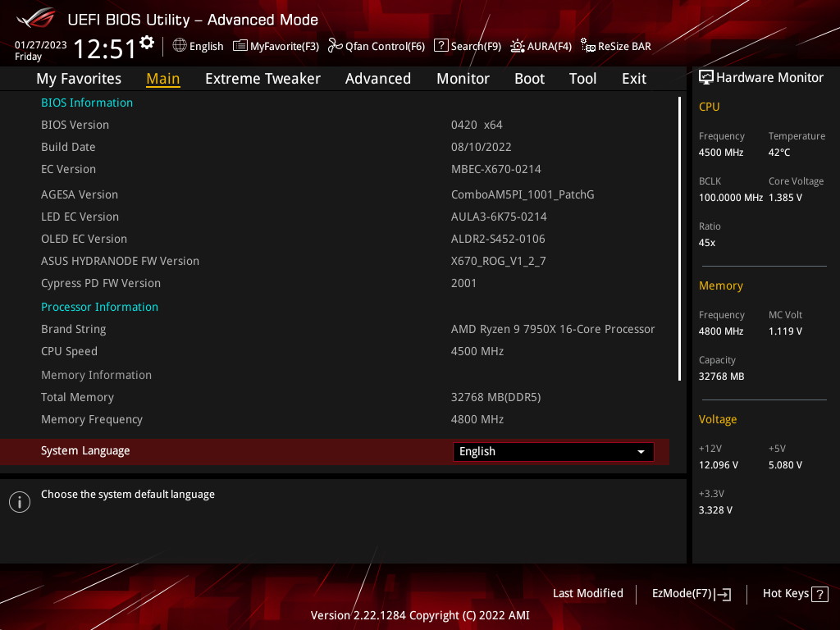
Task: Select the System Language row
Action: 335,452
